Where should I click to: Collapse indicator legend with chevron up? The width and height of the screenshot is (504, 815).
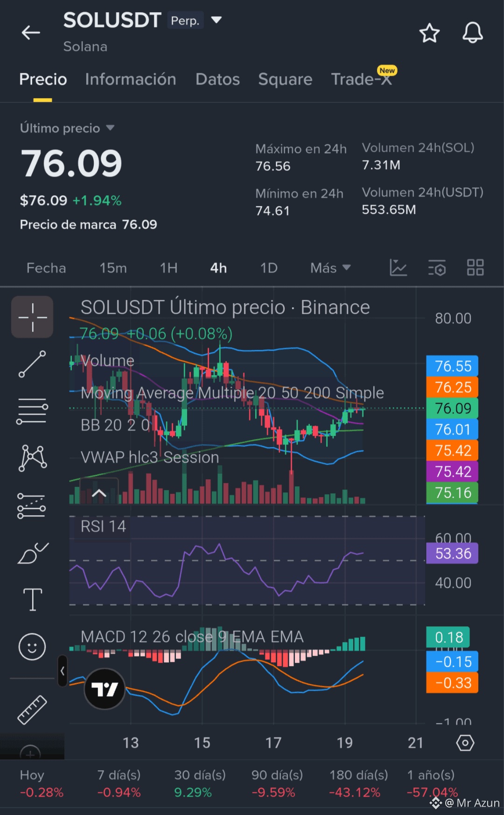pos(99,493)
